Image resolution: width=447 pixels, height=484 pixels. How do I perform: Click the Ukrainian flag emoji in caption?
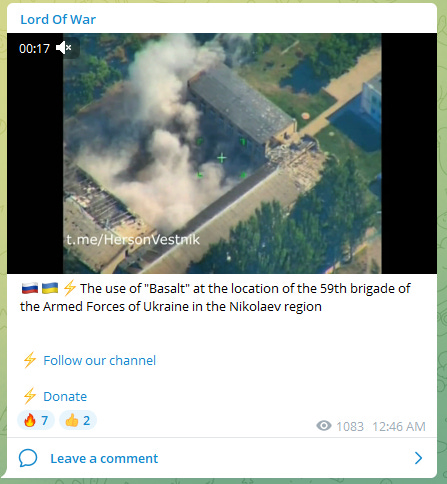(x=50, y=288)
